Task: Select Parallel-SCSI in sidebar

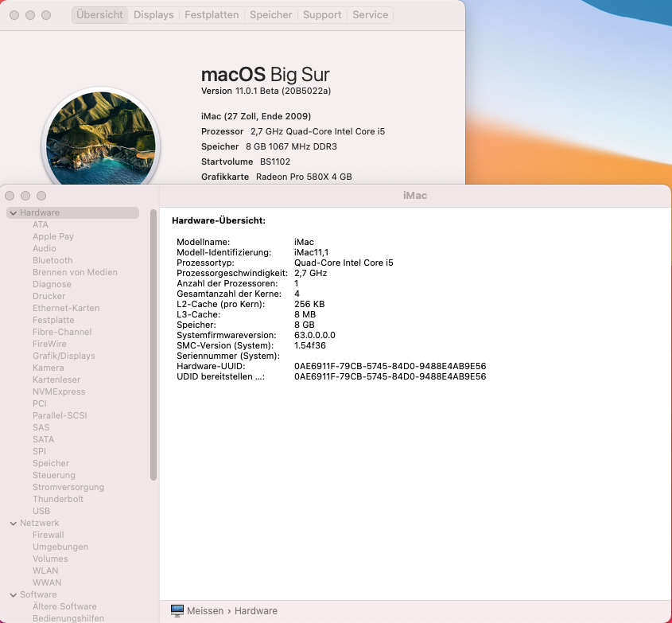Action: 60,416
